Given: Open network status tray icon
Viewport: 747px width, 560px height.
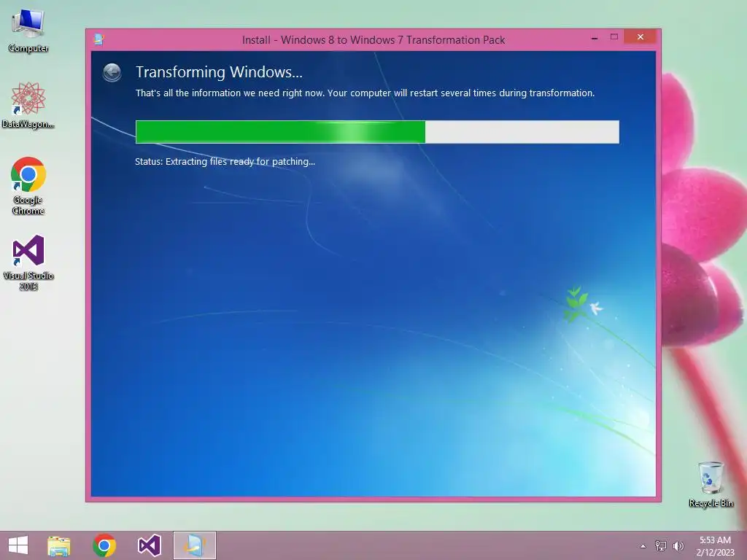Looking at the screenshot, I should [661, 545].
